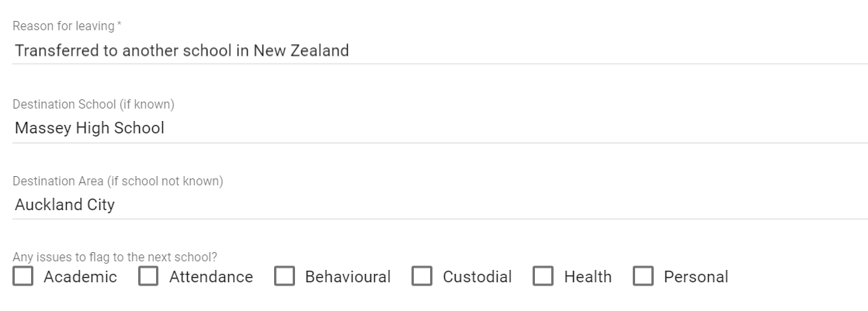
Task: Click the word "Attendance" label text
Action: (211, 277)
